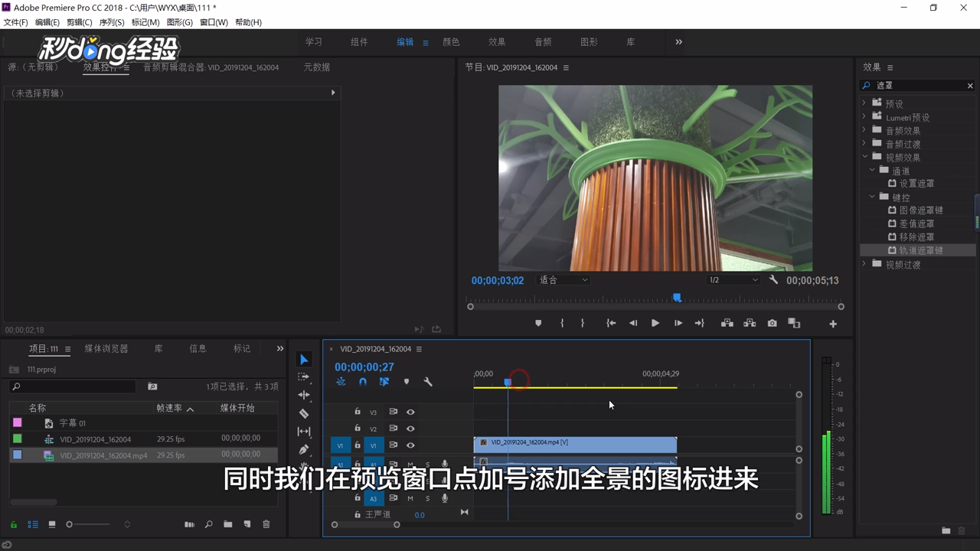Step forward one frame
Viewport: 980px width, 551px height.
[x=678, y=323]
